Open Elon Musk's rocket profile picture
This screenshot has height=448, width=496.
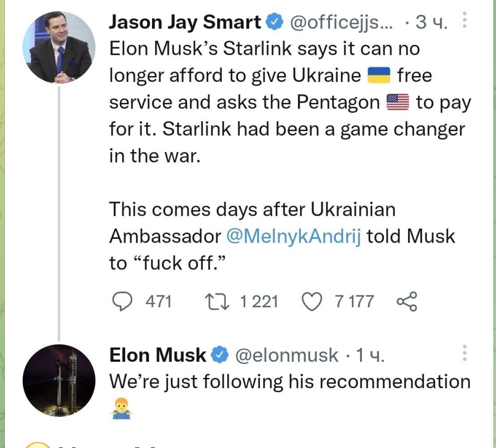point(59,381)
